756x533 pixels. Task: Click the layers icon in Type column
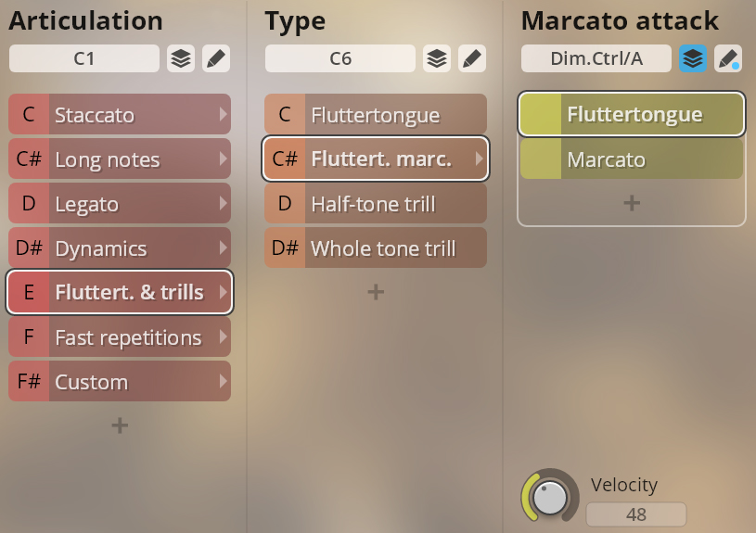point(437,59)
